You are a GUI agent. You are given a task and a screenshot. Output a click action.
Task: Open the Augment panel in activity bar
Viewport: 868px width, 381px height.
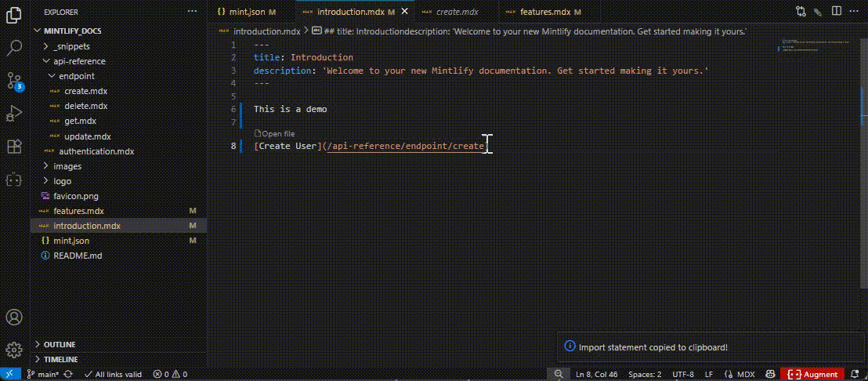14,180
